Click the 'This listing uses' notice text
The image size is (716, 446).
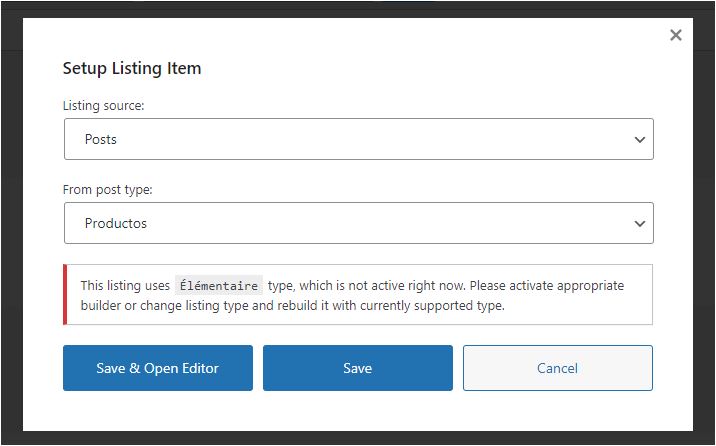(125, 285)
